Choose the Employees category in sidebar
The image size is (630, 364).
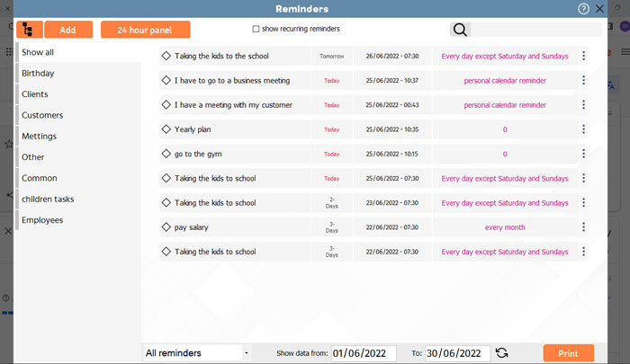(42, 220)
